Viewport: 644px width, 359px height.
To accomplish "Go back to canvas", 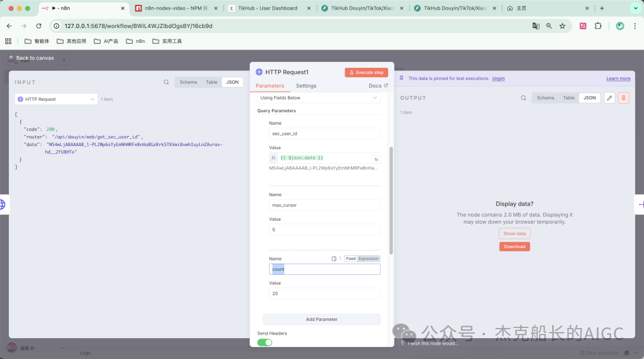I will (32, 58).
